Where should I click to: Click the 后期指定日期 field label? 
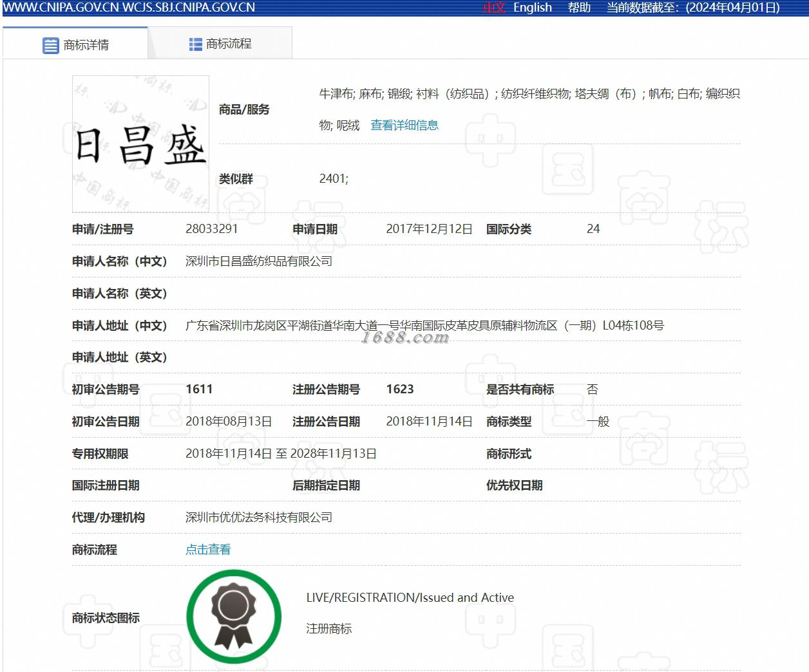coord(326,485)
